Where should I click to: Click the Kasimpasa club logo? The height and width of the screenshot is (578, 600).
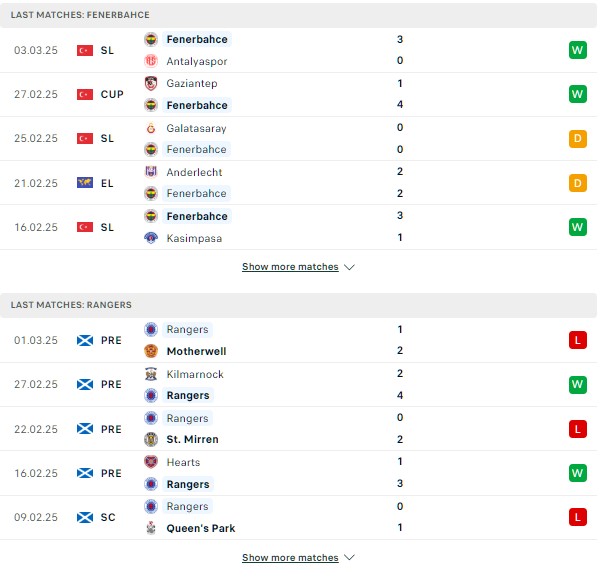click(x=151, y=238)
